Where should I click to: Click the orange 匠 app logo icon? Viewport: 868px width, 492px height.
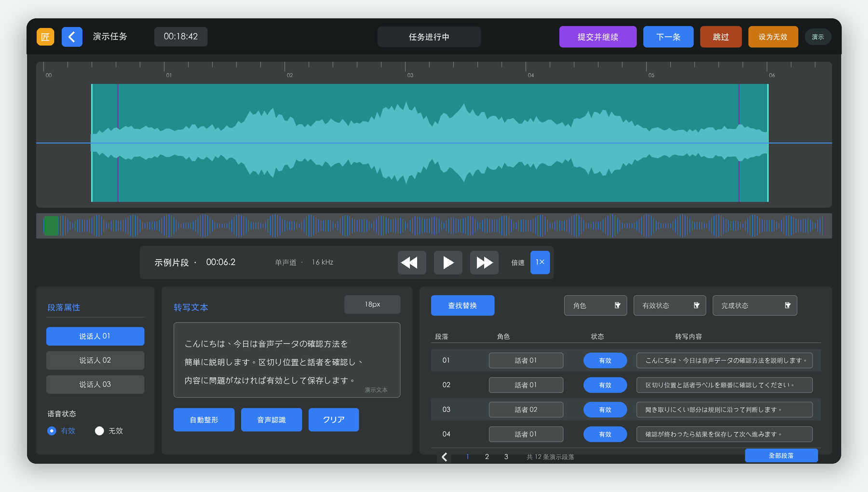click(45, 37)
